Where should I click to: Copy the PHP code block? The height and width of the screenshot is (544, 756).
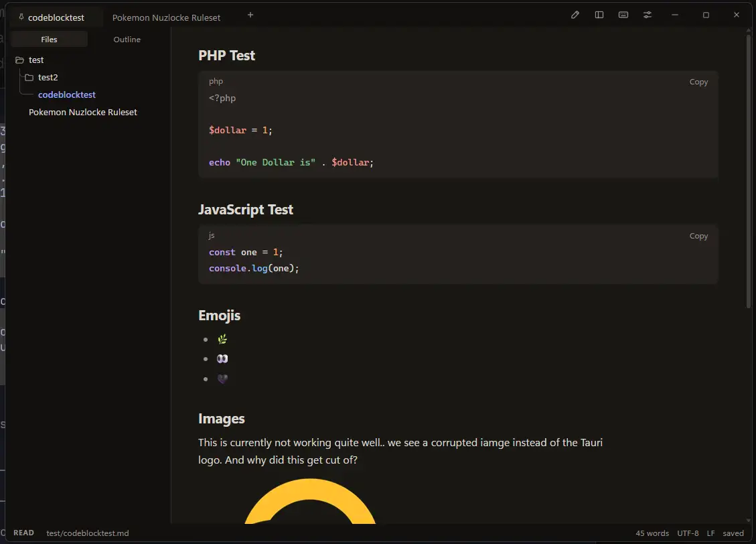pos(698,82)
